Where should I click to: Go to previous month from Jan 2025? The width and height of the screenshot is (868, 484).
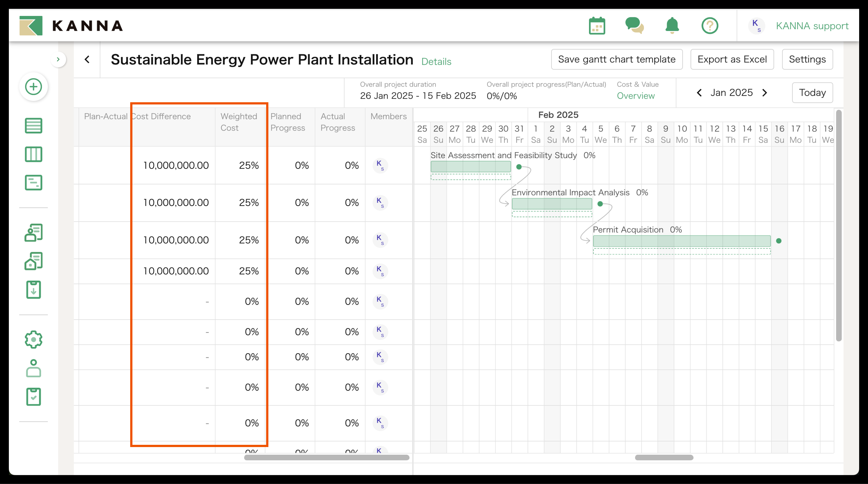click(699, 93)
